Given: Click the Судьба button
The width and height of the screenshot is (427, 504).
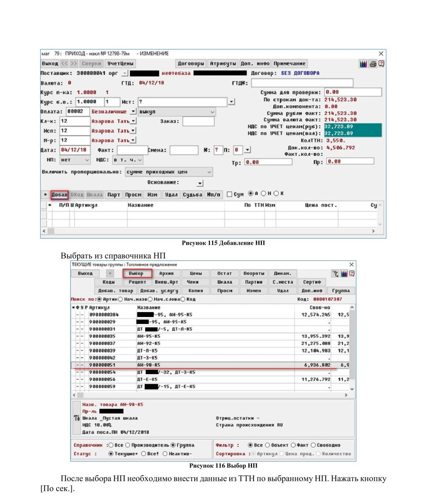Looking at the screenshot, I should [x=192, y=195].
